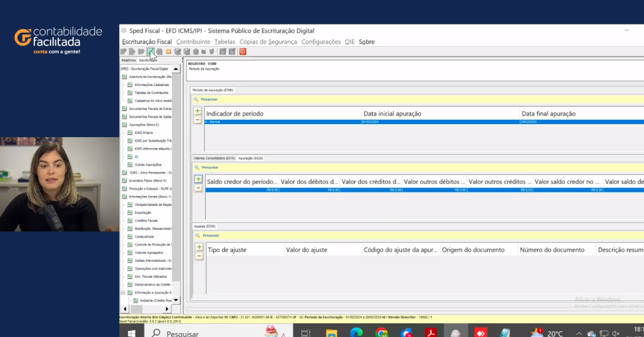
Task: Click the icon next to ICMS Próprio
Action: 130,133
